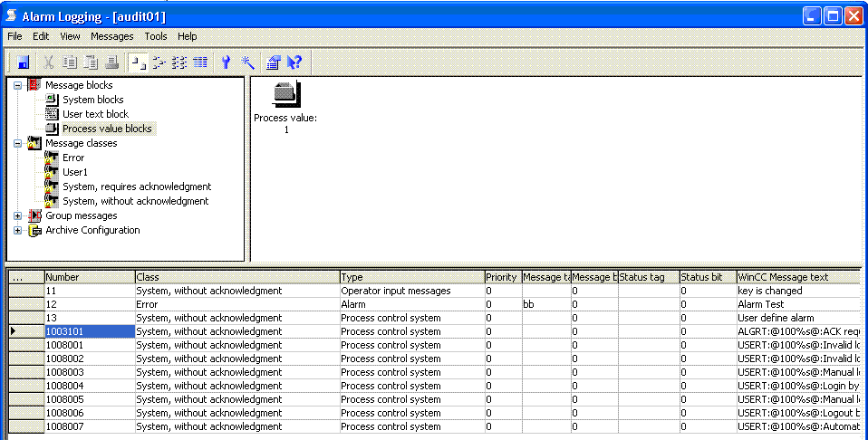The height and width of the screenshot is (440, 868).
Task: Click the Cut scissors icon
Action: click(49, 62)
